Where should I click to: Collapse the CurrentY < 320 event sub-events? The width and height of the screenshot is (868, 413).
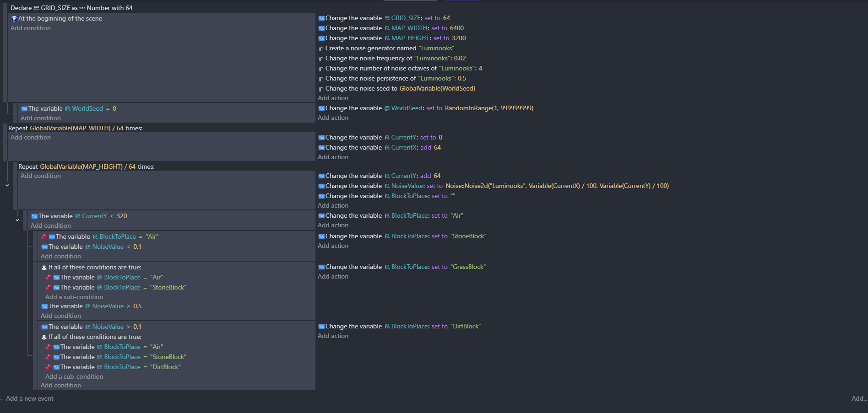(x=17, y=220)
